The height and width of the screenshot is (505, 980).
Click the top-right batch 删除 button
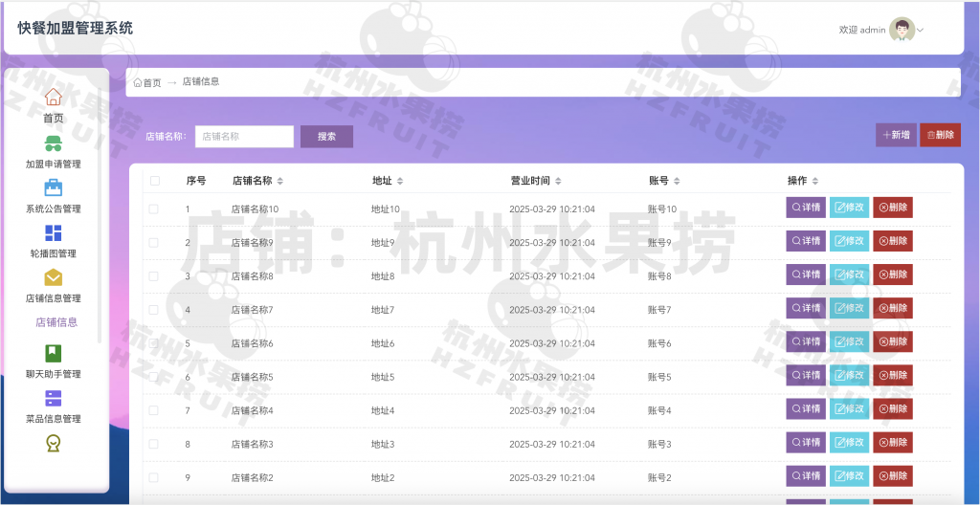(941, 135)
